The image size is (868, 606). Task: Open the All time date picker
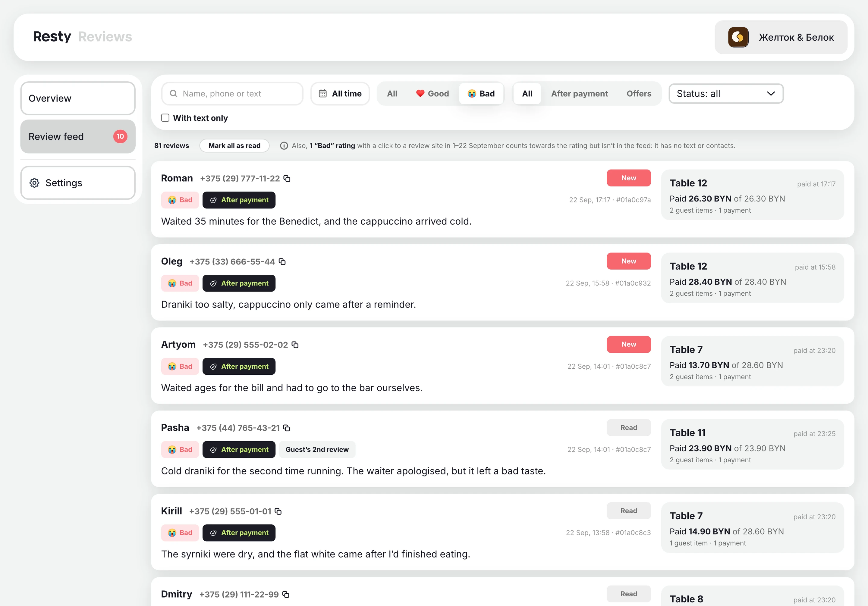(340, 93)
